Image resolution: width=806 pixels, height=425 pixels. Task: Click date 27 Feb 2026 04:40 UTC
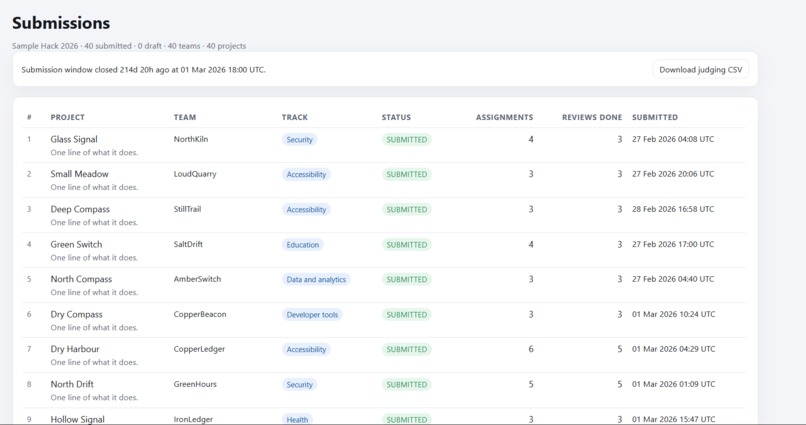point(673,279)
